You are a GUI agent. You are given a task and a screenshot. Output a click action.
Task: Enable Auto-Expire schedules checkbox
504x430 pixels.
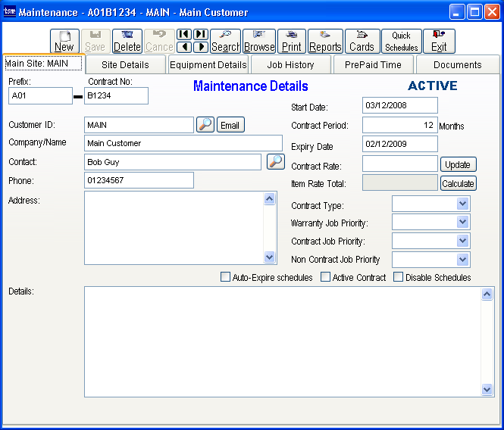click(225, 277)
